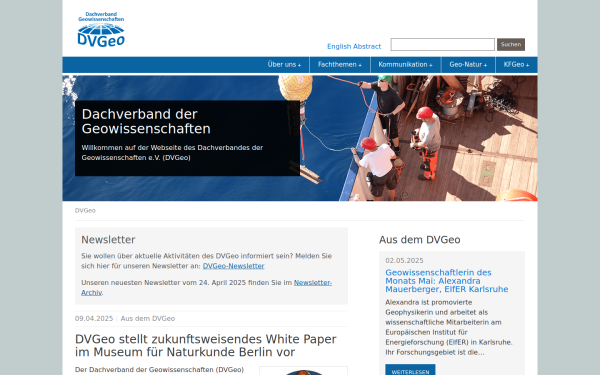Click the sidebar date 02.05.2025

404,261
